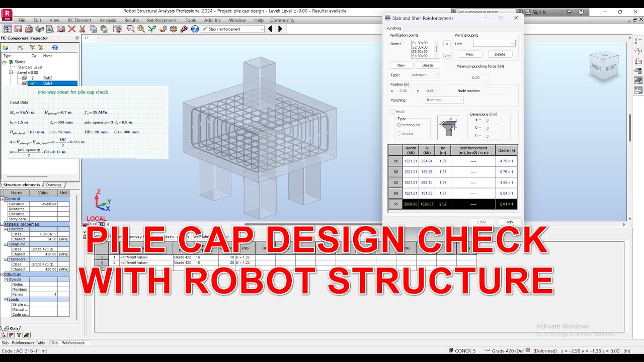Select the Punching tab in dialog
The height and width of the screenshot is (362, 644).
tap(394, 28)
